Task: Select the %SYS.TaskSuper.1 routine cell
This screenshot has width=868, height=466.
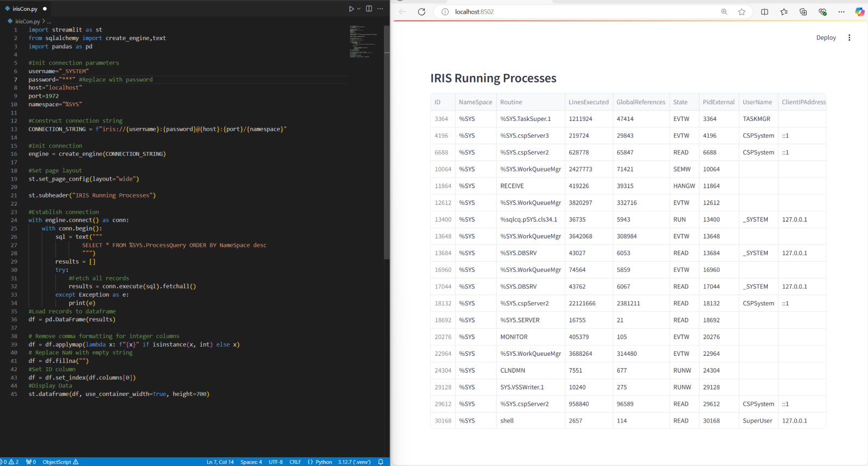Action: coord(531,119)
